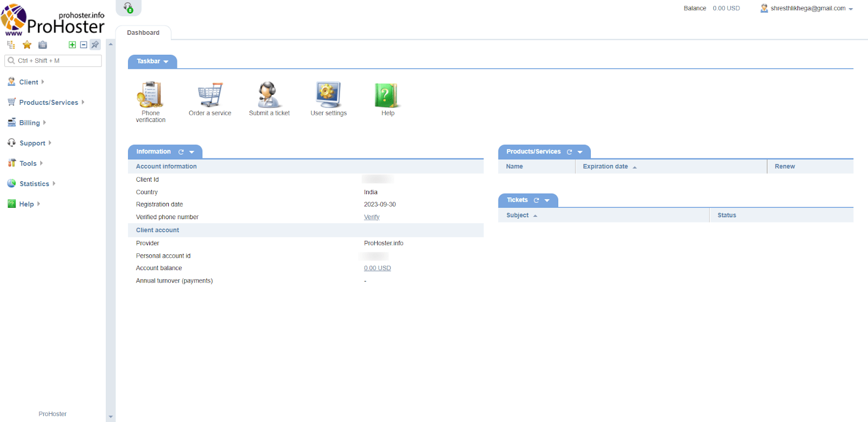The width and height of the screenshot is (868, 422).
Task: Click the green Help book icon
Action: tap(387, 95)
